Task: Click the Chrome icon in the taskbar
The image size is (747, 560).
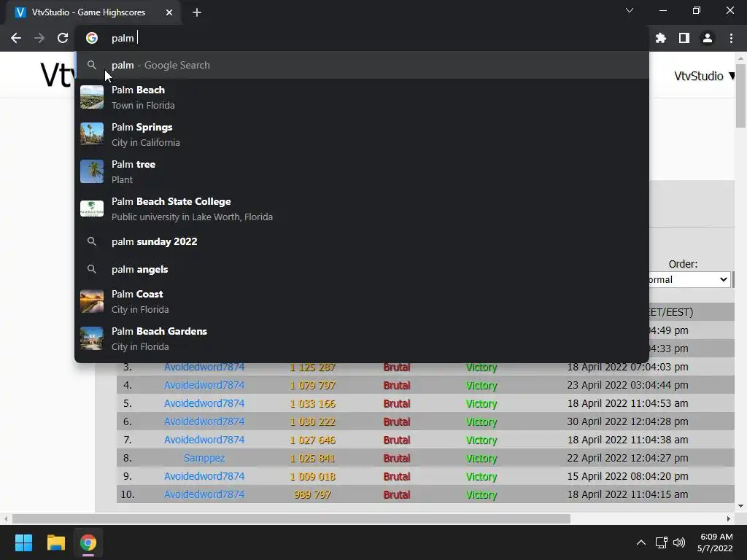Action: [88, 542]
